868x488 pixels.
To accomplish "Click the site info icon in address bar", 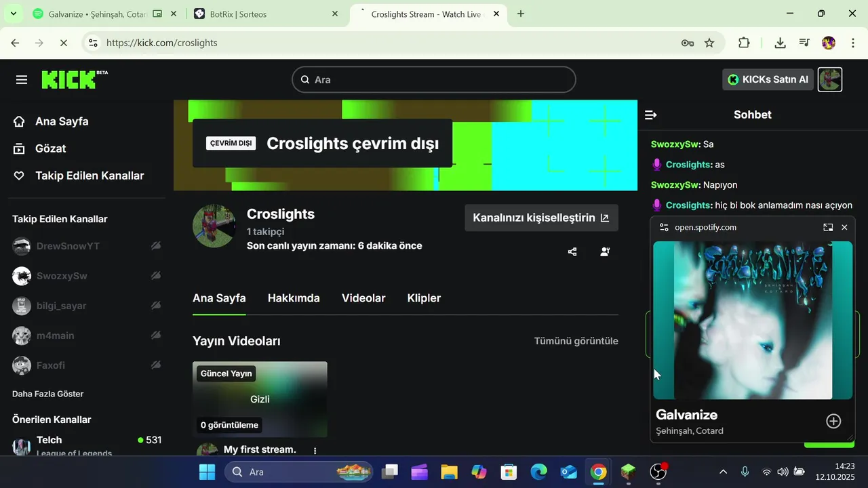I will [94, 43].
